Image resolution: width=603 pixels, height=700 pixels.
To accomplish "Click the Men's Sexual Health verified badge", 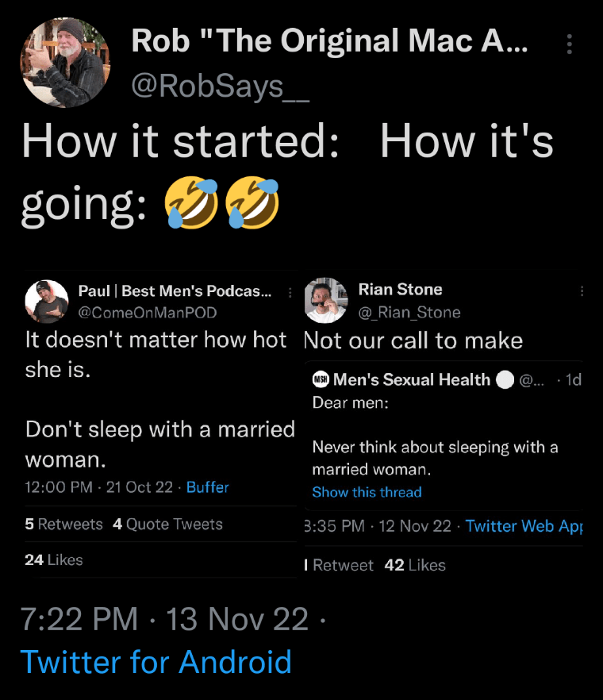I will (x=505, y=380).
